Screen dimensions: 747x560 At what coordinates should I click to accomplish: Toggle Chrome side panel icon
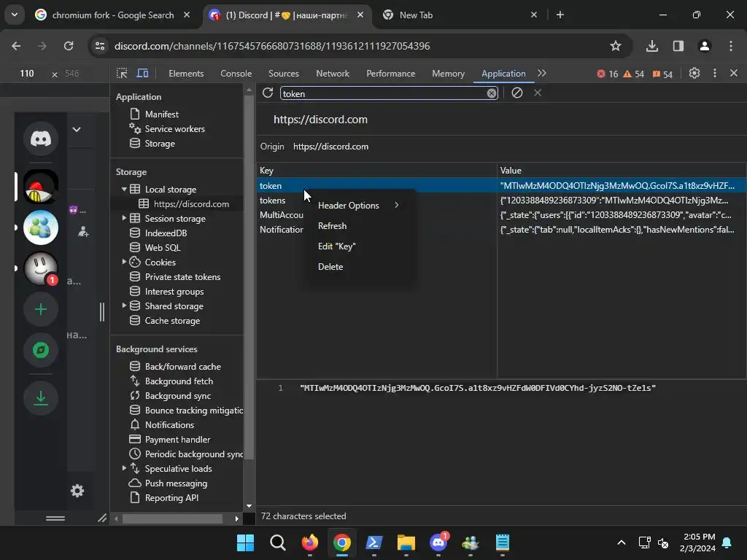click(678, 46)
